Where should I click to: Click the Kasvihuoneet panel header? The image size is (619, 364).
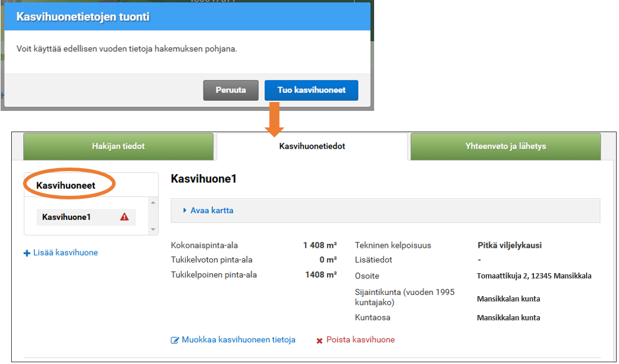tap(64, 184)
